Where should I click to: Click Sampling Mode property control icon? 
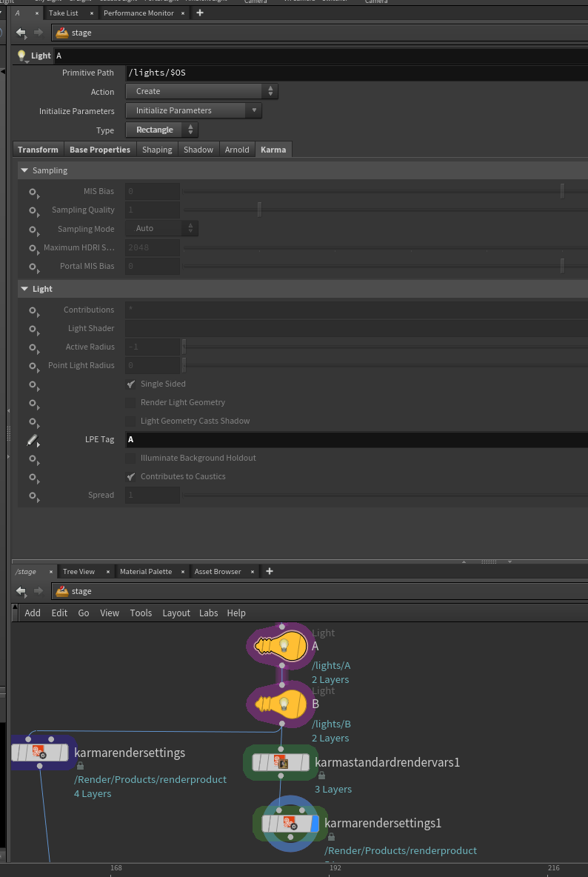tap(33, 230)
